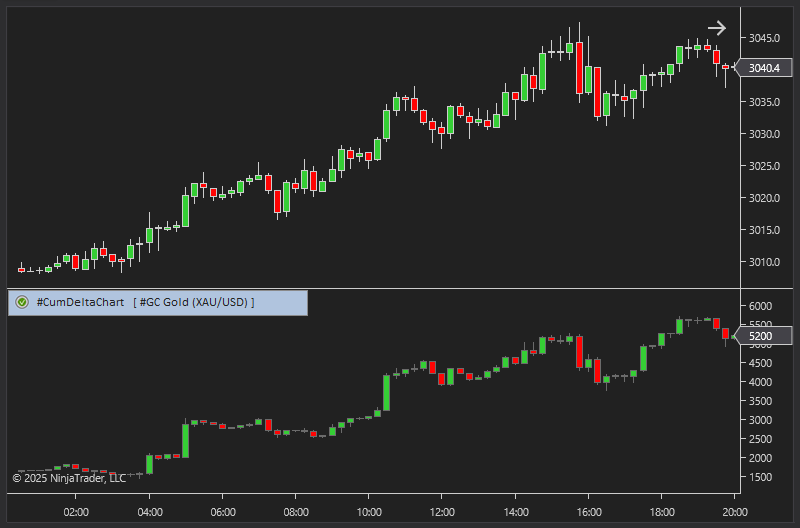Image resolution: width=800 pixels, height=528 pixels.
Task: Click the 3010.0 price axis label
Action: click(x=763, y=262)
